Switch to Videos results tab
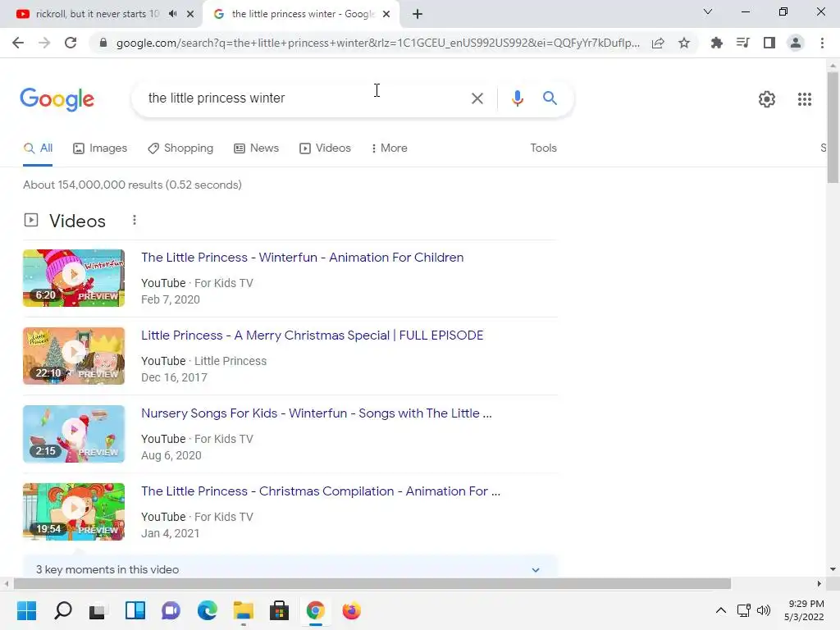Viewport: 840px width, 630px height. [x=325, y=148]
